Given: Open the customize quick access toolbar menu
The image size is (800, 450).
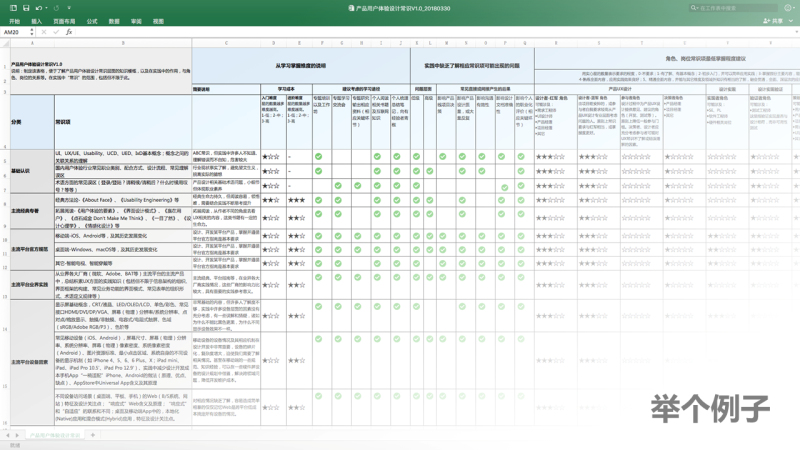Looking at the screenshot, I should point(69,8).
